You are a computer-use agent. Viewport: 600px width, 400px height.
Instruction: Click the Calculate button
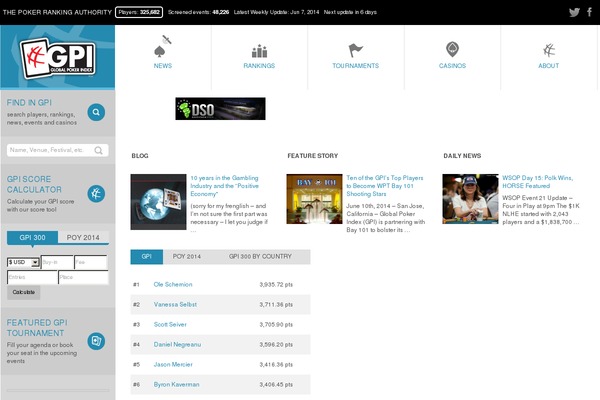pos(24,292)
